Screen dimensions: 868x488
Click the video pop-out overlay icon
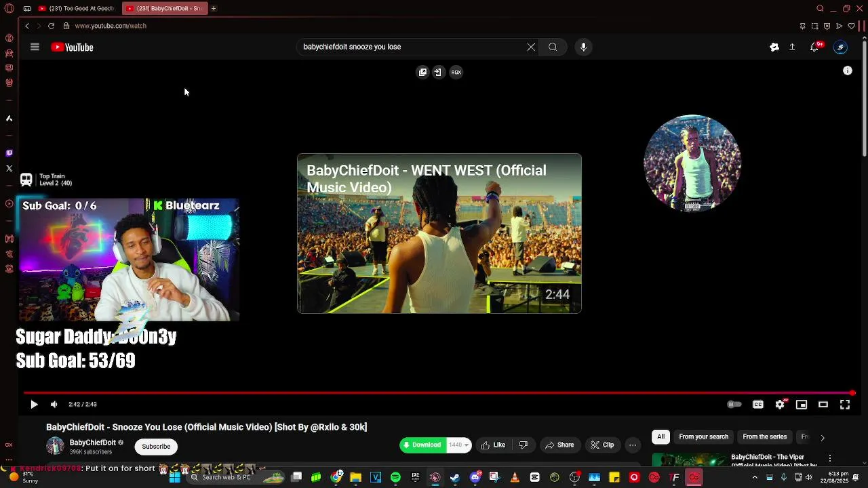pyautogui.click(x=422, y=72)
